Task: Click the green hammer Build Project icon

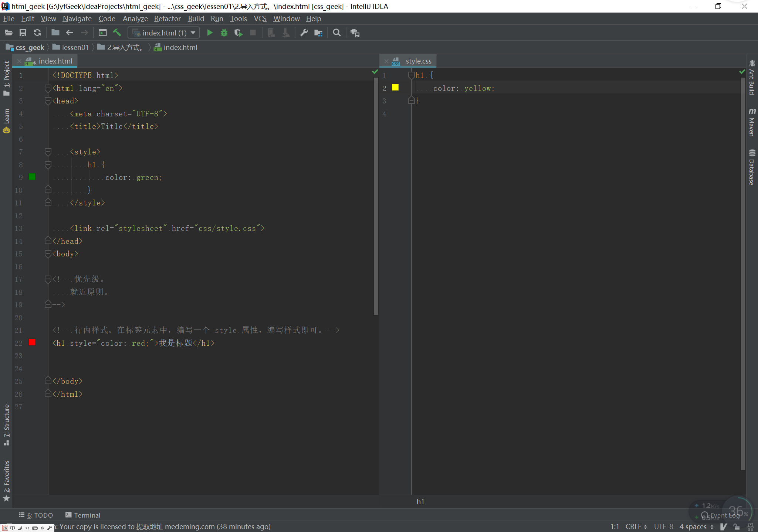Action: tap(117, 33)
